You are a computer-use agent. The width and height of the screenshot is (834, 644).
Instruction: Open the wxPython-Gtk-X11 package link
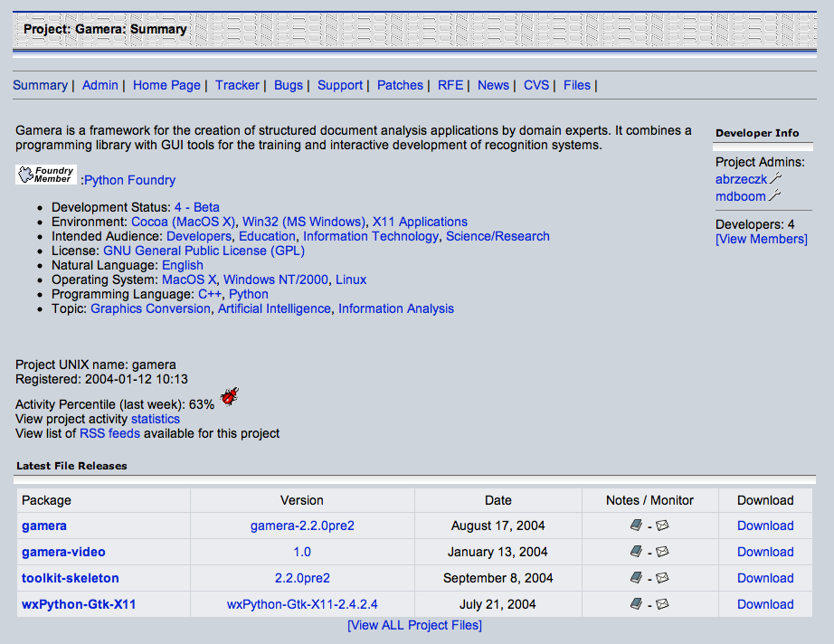click(79, 604)
